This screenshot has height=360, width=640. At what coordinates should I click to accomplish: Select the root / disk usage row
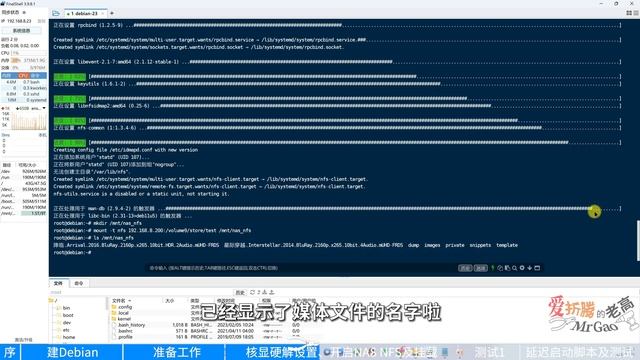coord(24,183)
